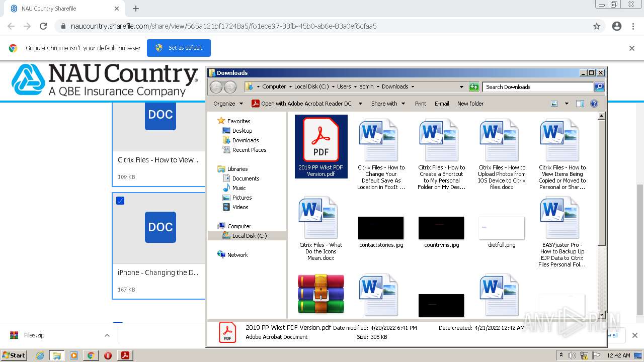Viewport: 644px width, 362px height.
Task: Select EASYjuster Pro - How to Backup Up EJP Data document
Action: [562, 232]
